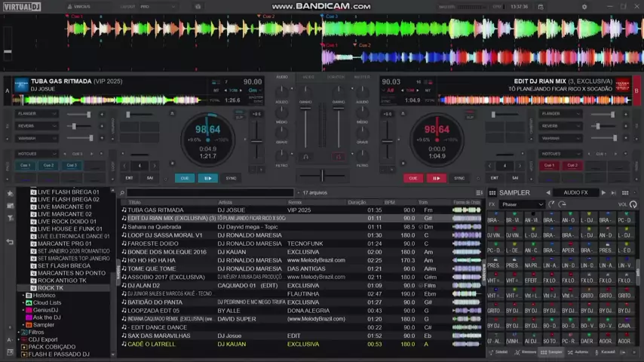The height and width of the screenshot is (362, 644).
Task: Toggle the ENT loop-in button on deck A
Action: pyautogui.click(x=129, y=178)
